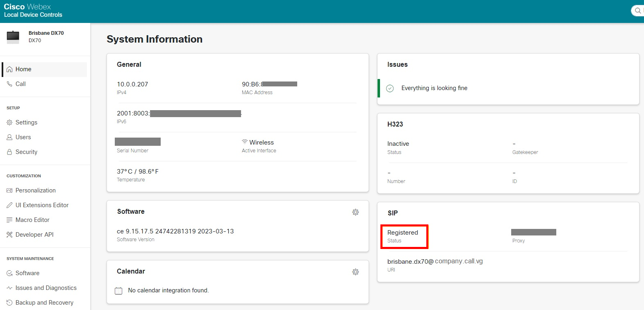Open the Users page

coord(44,137)
